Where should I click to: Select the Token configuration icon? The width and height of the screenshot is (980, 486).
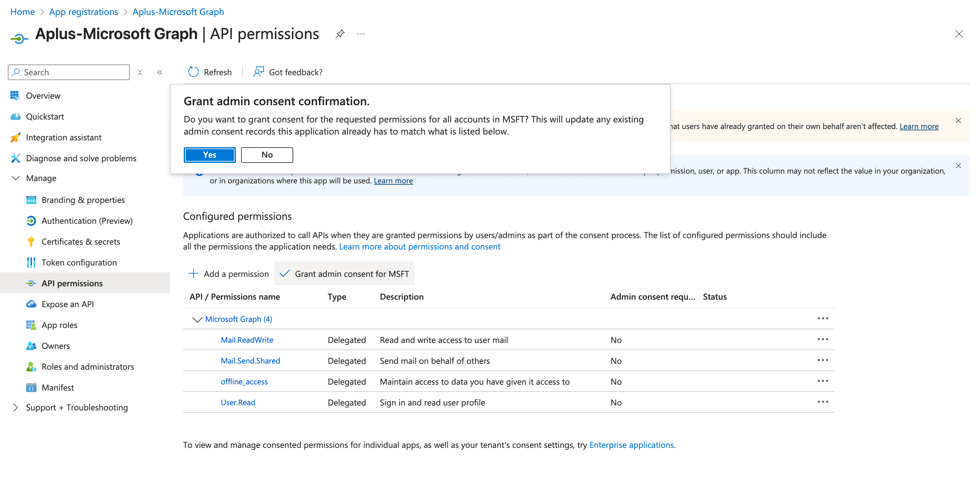click(31, 263)
